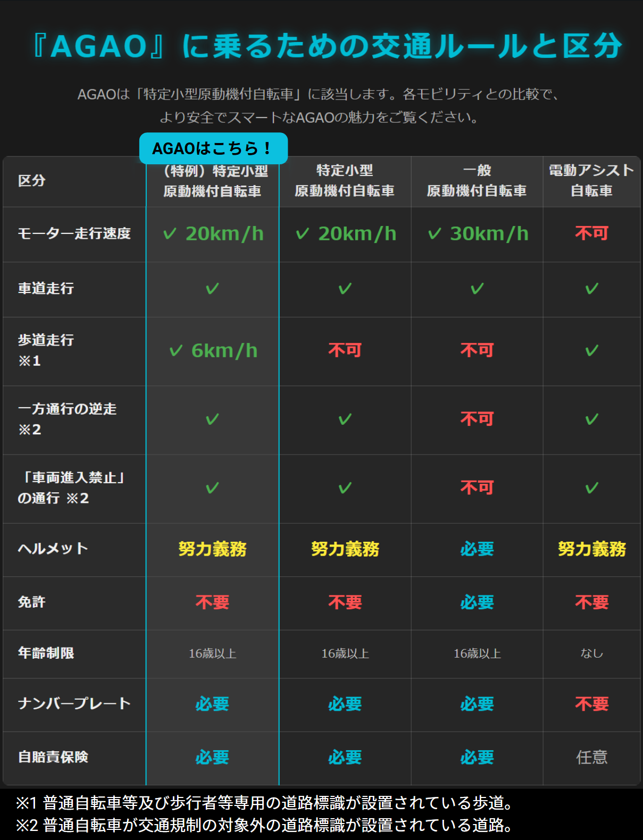Image resolution: width=643 pixels, height=840 pixels.
Task: Click the 車道走行 checkmark in the AGAO column
Action: point(213,289)
